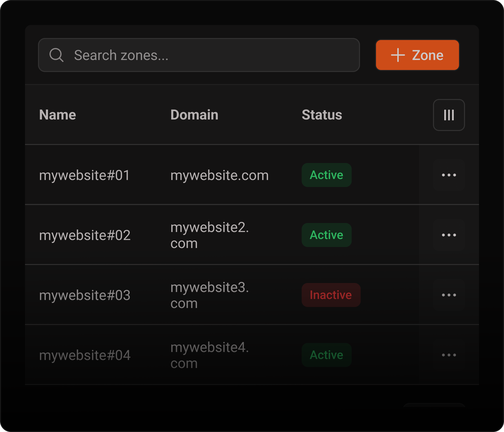504x432 pixels.
Task: Select the mywebsite#01 zone name
Action: click(x=84, y=175)
